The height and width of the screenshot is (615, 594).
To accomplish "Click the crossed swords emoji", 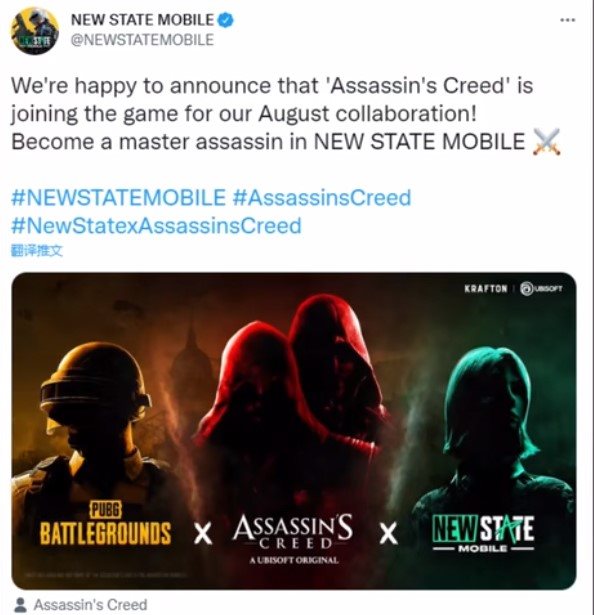I will (545, 142).
